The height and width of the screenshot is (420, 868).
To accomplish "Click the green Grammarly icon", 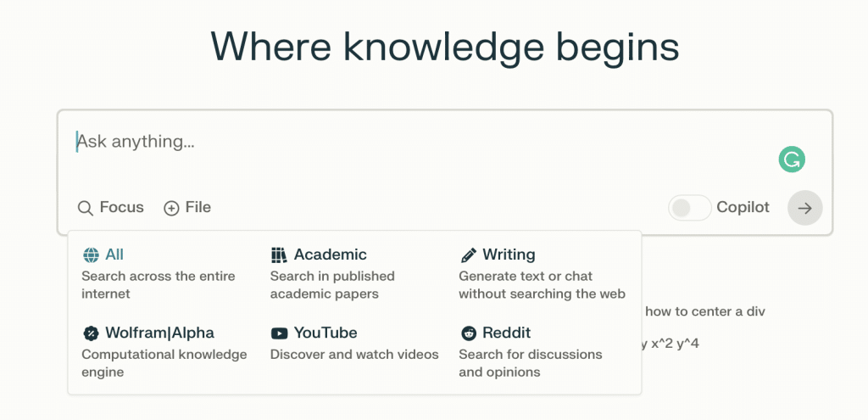I will click(x=792, y=160).
